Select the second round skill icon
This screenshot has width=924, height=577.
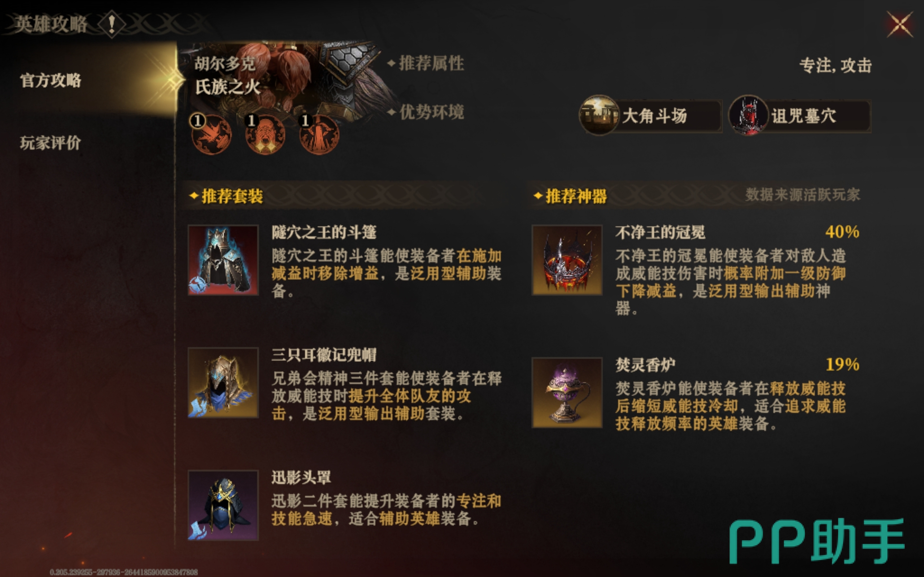(265, 134)
